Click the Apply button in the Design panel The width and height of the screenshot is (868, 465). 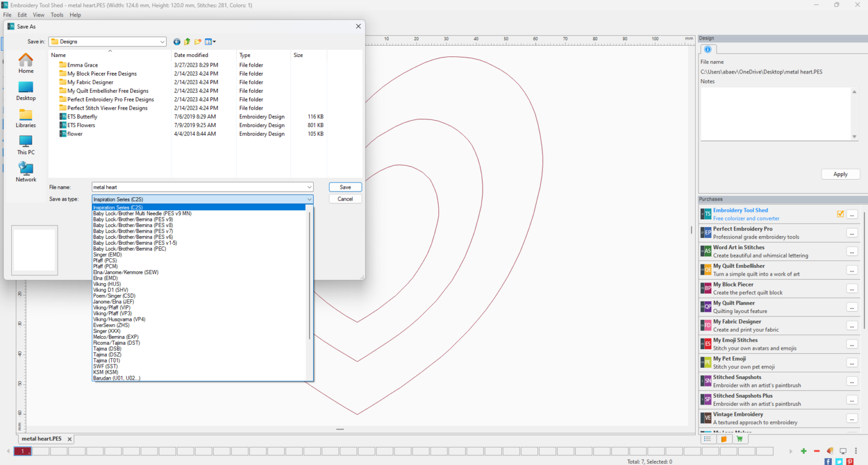coord(840,174)
